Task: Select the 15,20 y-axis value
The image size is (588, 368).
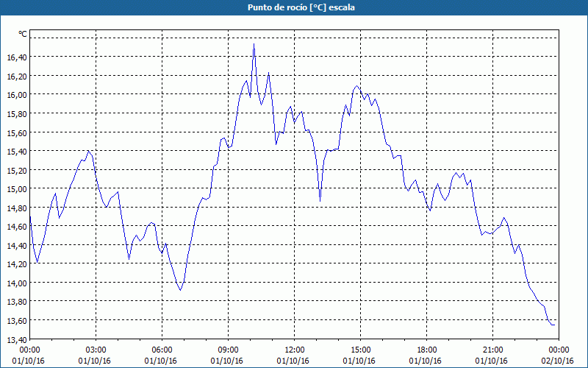Action: click(x=17, y=170)
